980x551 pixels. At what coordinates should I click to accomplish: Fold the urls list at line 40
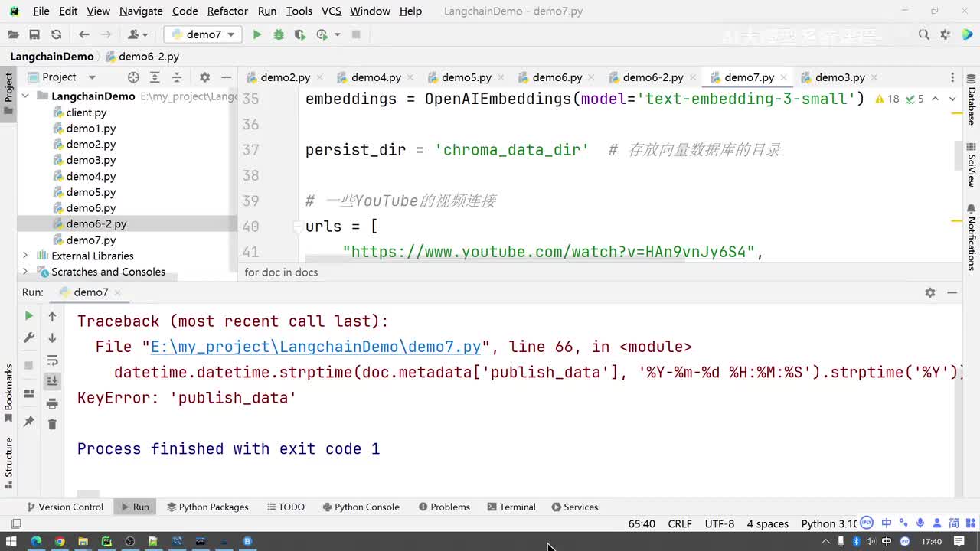point(298,227)
